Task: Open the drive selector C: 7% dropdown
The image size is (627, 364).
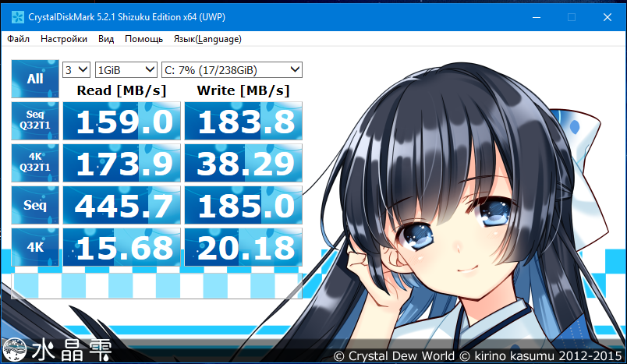Action: pos(232,70)
